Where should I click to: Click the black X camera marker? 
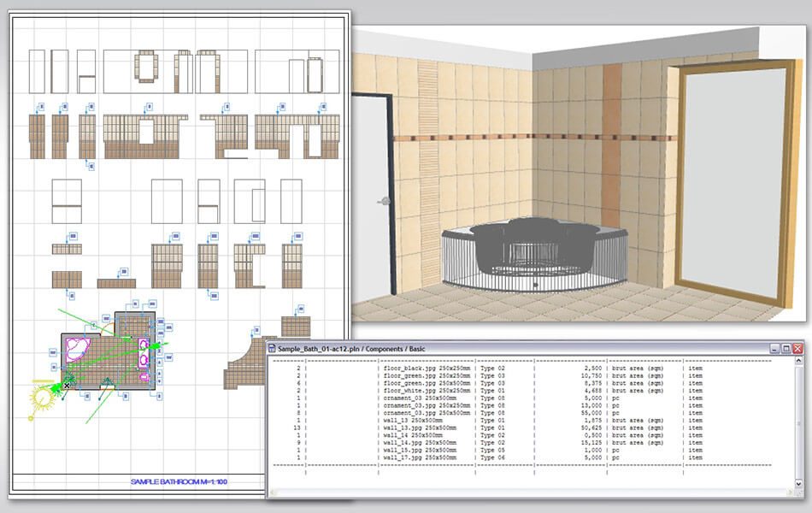point(67,386)
